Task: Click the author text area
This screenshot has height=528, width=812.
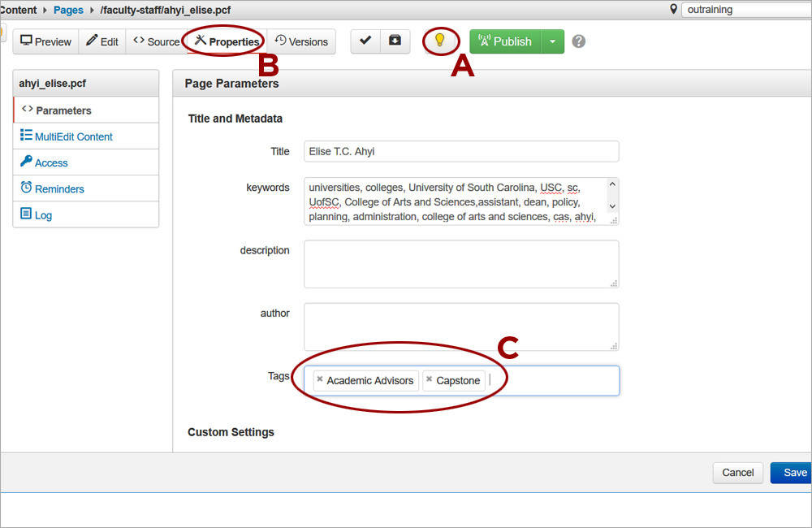Action: coord(461,327)
